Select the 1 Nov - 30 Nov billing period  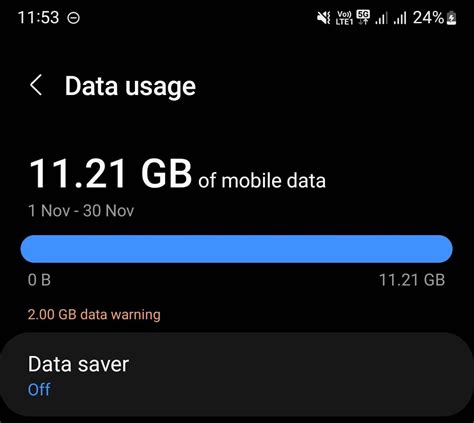[x=81, y=211]
